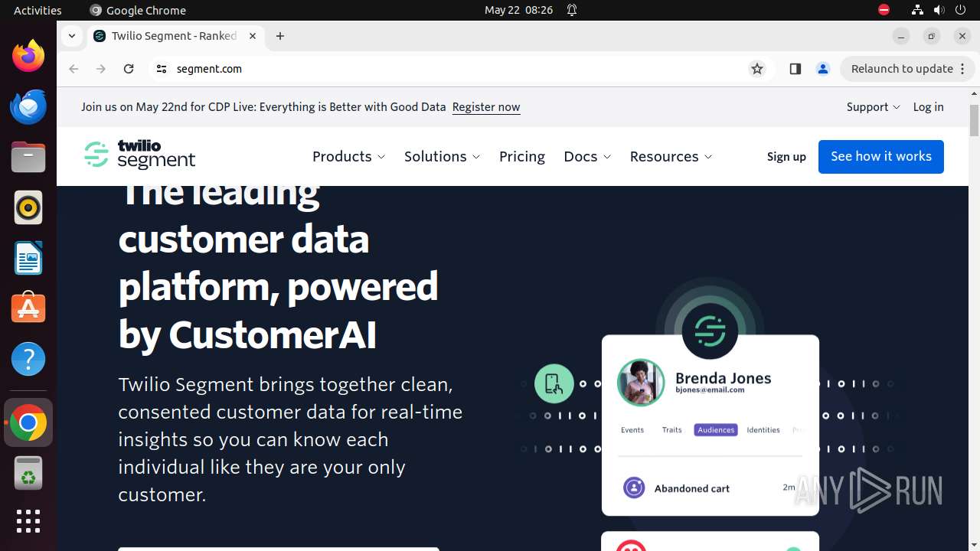980x551 pixels.
Task: Expand the Resources menu
Action: [671, 156]
